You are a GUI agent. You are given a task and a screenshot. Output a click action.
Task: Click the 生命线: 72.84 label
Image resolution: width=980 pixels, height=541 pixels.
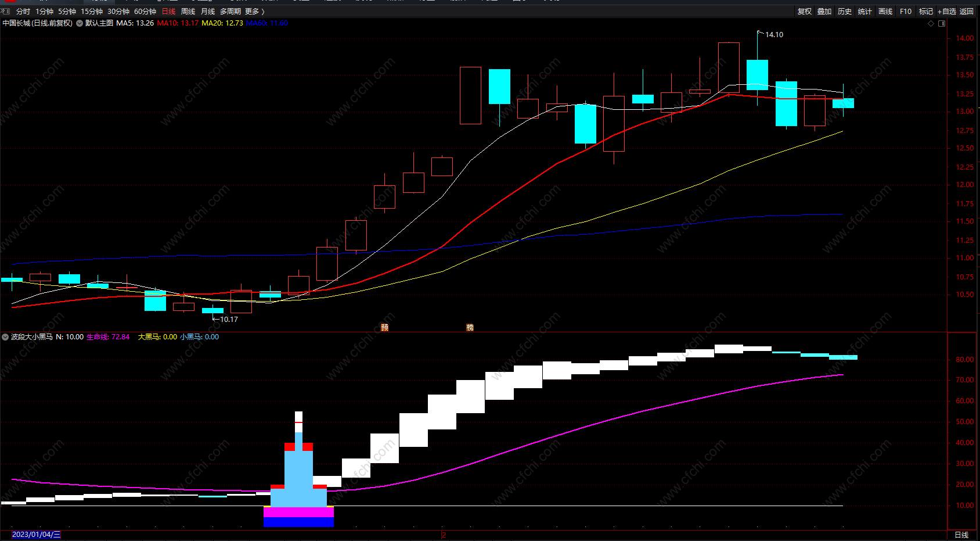(108, 337)
